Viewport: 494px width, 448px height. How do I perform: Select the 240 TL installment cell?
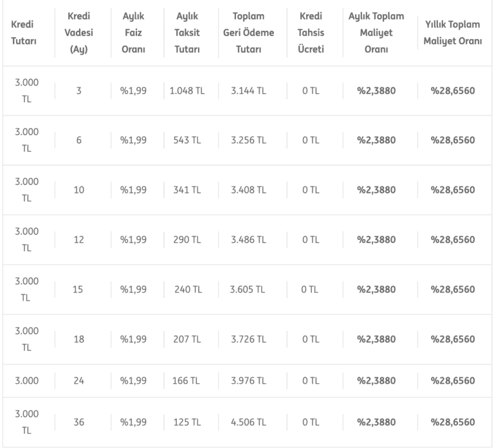187,289
